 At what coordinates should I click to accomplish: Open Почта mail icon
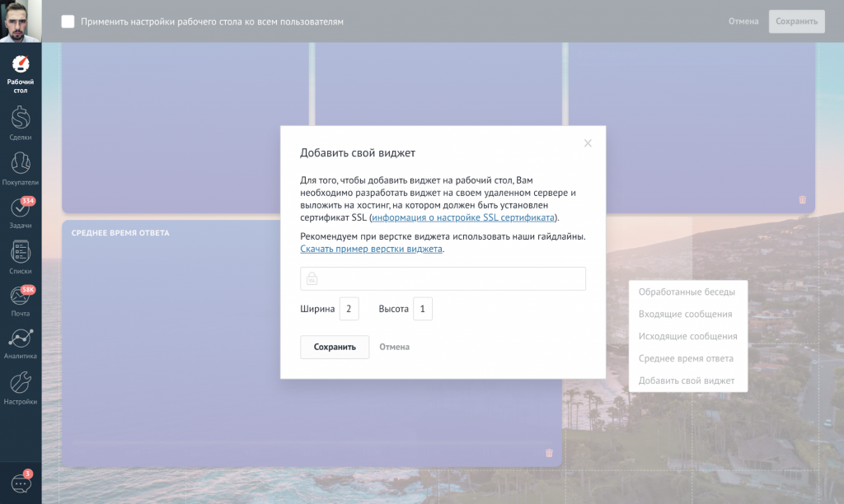[21, 301]
